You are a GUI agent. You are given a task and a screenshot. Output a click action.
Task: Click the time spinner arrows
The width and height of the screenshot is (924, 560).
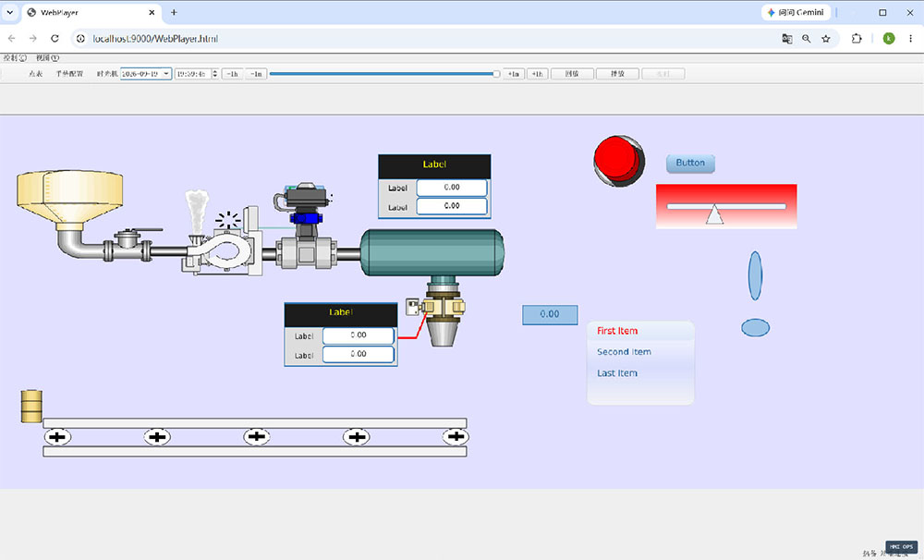tap(214, 74)
